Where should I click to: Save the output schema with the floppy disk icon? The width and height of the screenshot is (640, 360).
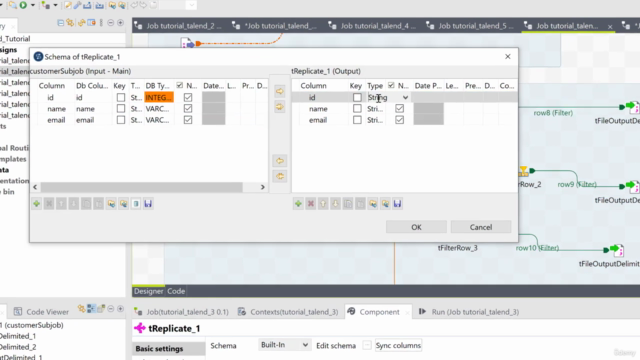[x=398, y=204]
